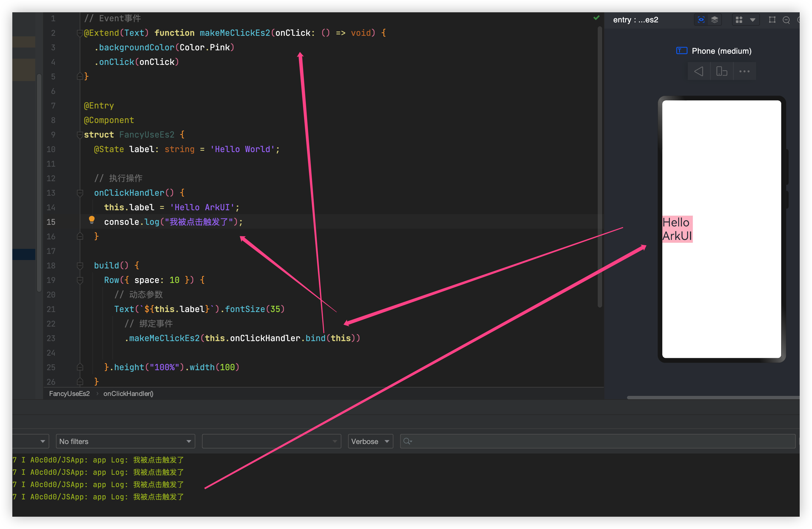Click the log search input field
Image resolution: width=812 pixels, height=529 pixels.
coord(598,441)
